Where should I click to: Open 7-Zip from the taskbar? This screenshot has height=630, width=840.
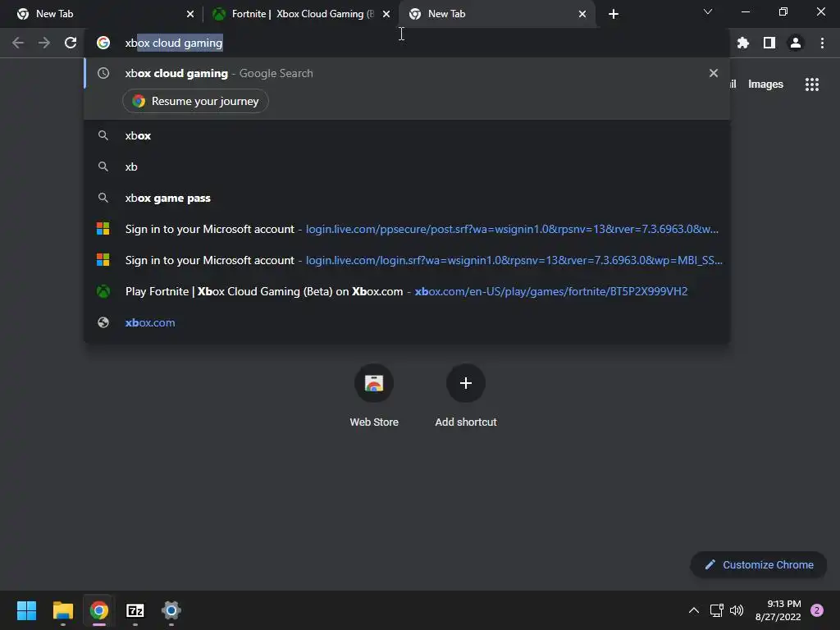135,610
